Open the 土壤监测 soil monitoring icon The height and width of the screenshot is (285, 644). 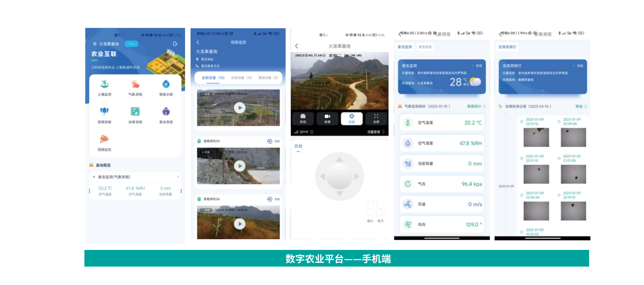point(104,85)
